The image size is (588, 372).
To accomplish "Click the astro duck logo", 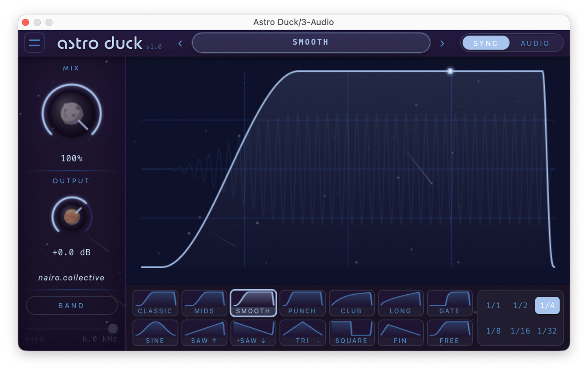I will (100, 43).
